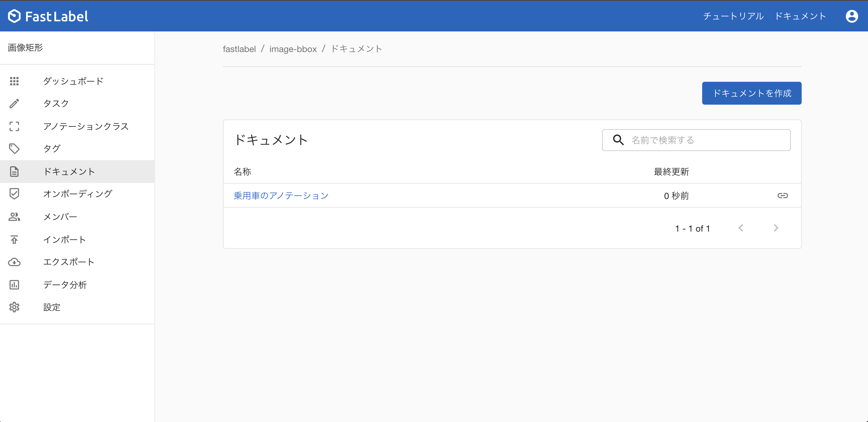
Task: Open アノテーションクラス in the sidebar
Action: (x=77, y=126)
